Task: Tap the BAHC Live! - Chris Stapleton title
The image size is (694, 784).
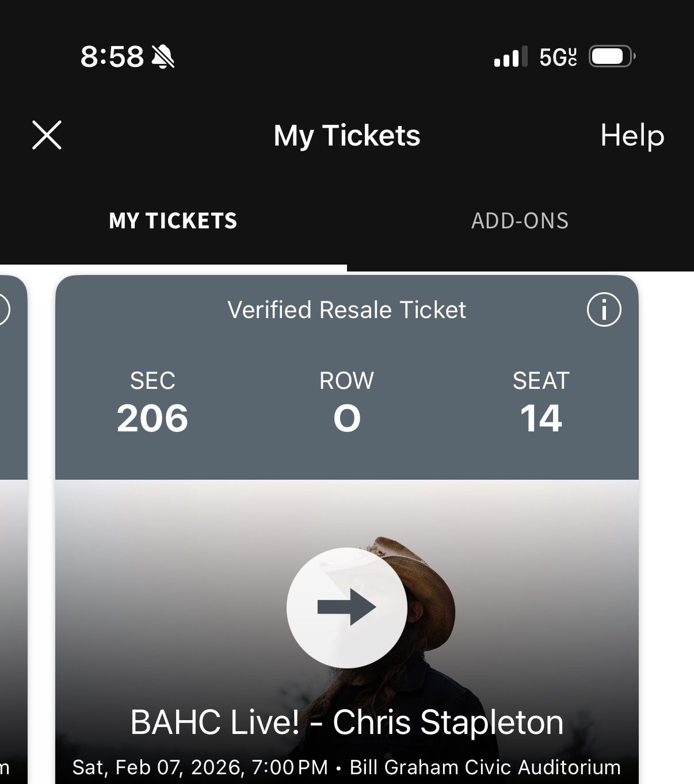Action: click(x=347, y=722)
